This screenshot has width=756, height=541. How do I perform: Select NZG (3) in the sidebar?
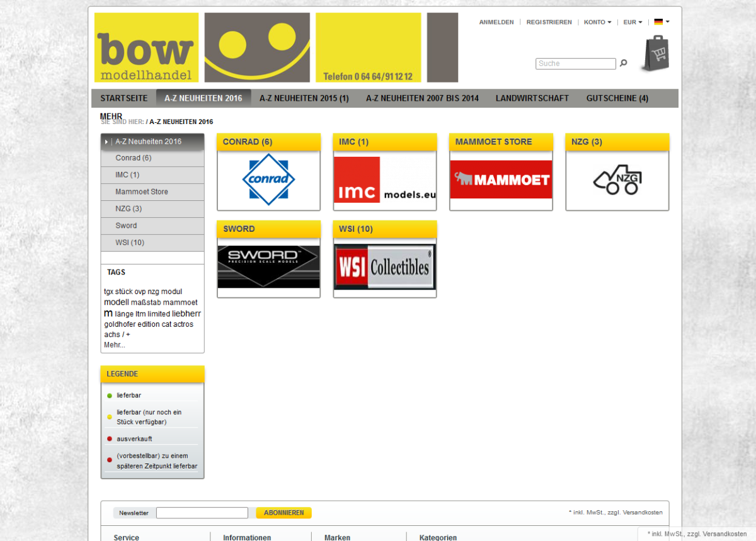click(152, 209)
